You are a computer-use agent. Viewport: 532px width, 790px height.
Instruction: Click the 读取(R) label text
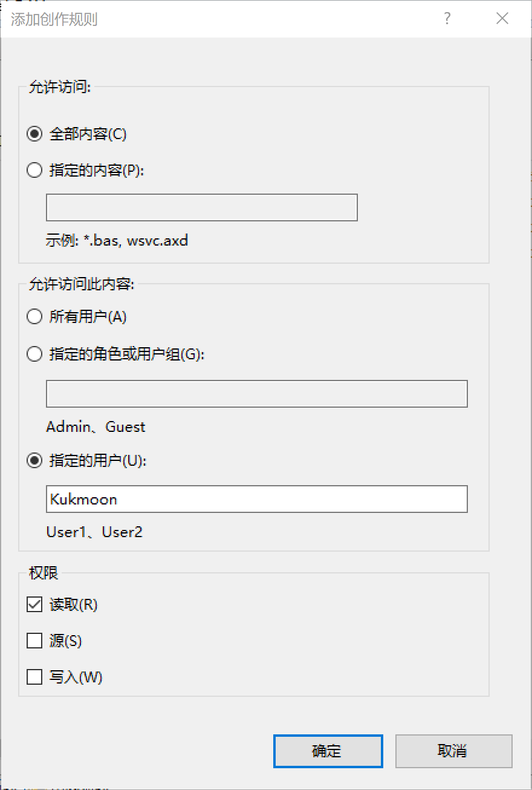[73, 604]
